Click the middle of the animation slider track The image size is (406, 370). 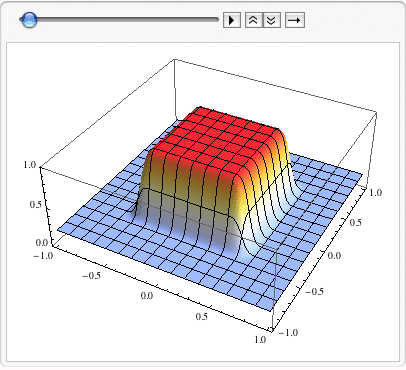click(x=119, y=20)
